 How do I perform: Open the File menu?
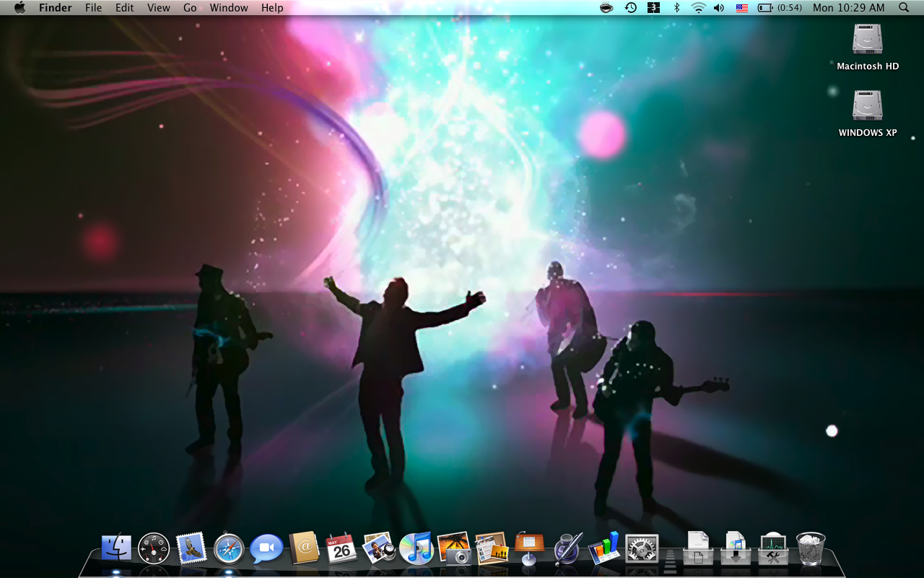click(x=94, y=8)
